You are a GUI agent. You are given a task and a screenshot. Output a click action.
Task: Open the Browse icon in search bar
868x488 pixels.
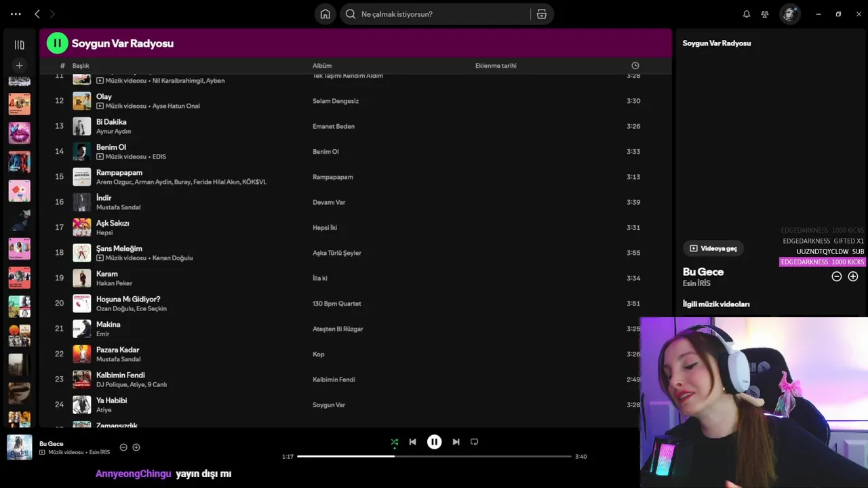(x=541, y=14)
